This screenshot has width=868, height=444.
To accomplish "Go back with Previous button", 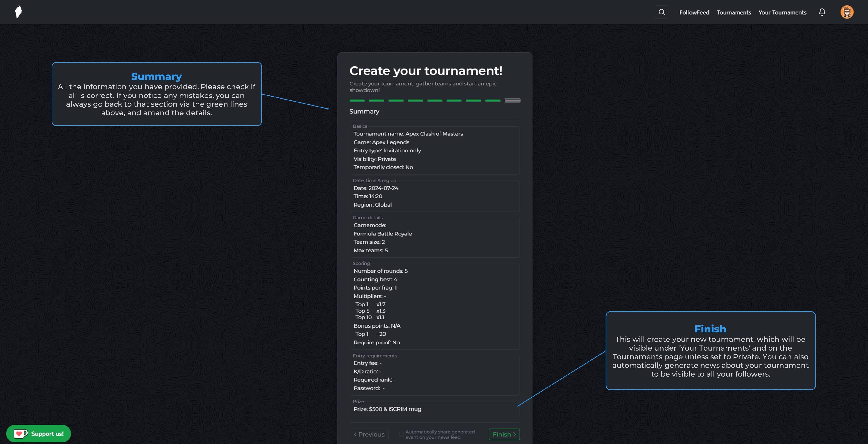I will [369, 434].
